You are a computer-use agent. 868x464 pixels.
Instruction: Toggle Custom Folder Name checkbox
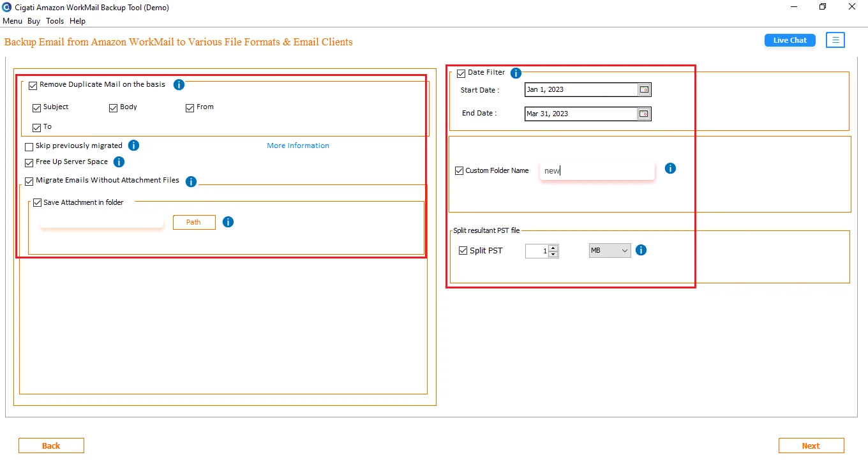(x=459, y=171)
